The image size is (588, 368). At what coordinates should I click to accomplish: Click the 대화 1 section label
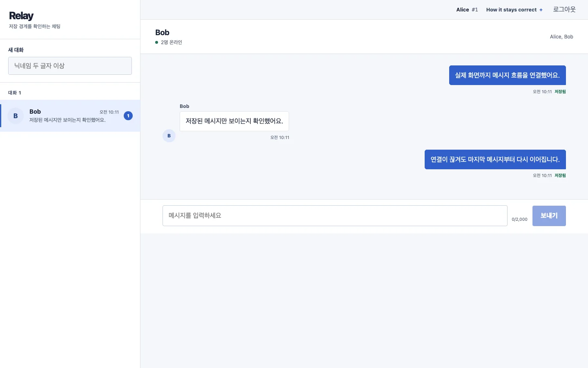[15, 93]
